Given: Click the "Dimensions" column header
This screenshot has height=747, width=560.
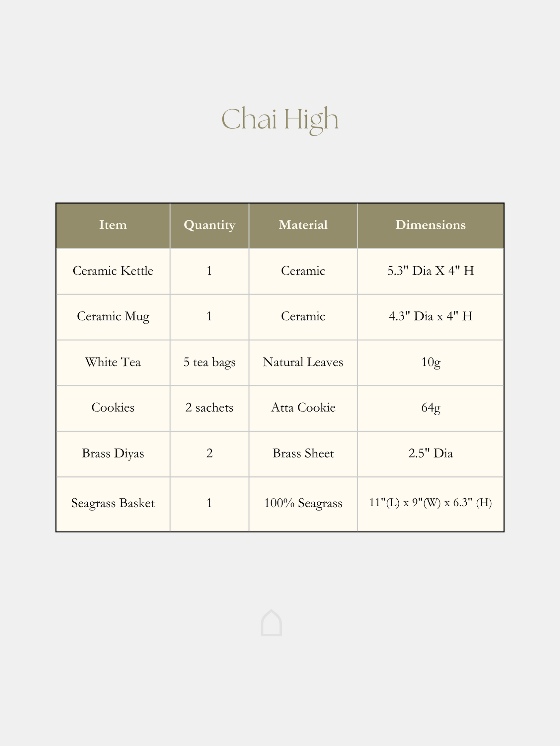Looking at the screenshot, I should point(431,225).
